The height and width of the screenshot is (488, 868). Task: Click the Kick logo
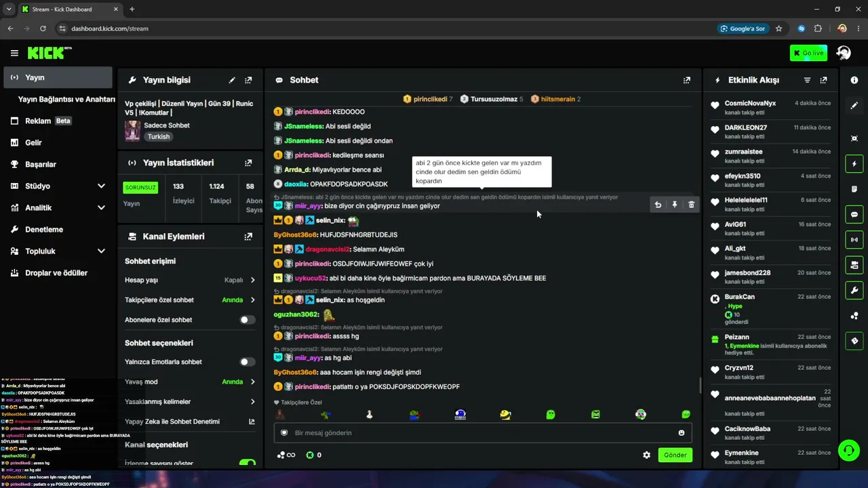click(x=49, y=53)
